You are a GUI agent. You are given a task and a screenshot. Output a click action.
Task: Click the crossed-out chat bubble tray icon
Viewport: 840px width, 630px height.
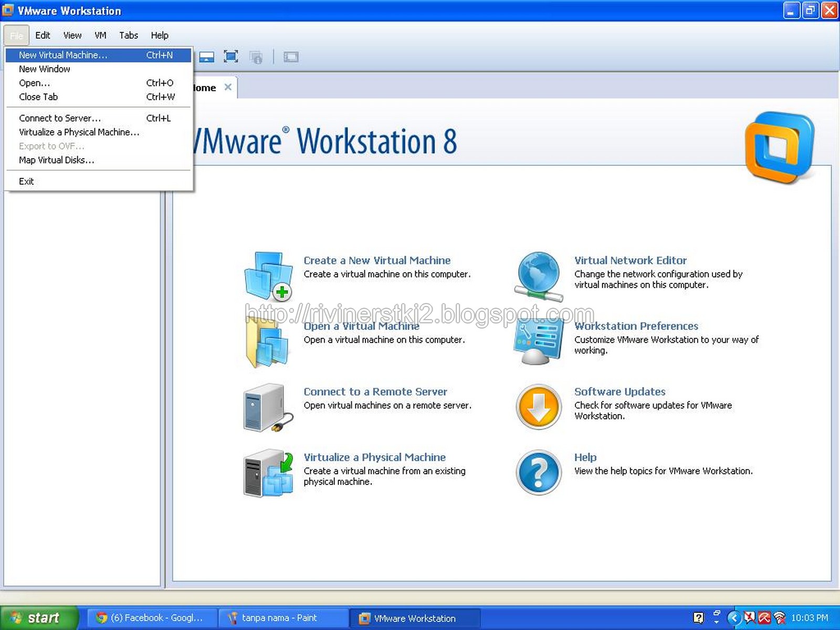coord(750,618)
